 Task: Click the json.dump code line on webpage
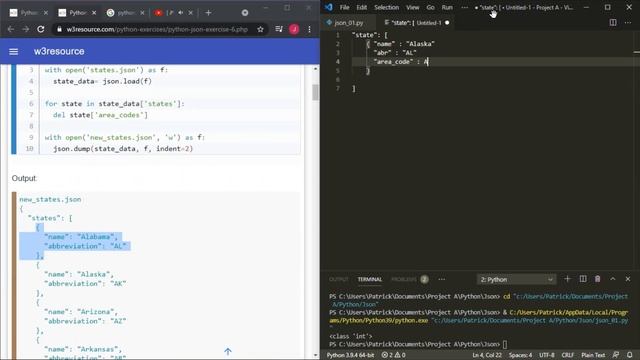123,149
